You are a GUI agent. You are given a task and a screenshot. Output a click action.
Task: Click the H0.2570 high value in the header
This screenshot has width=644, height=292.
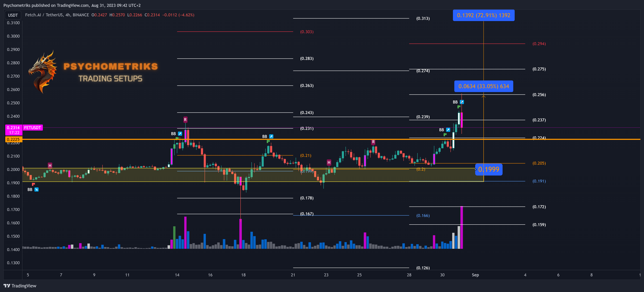tap(117, 15)
